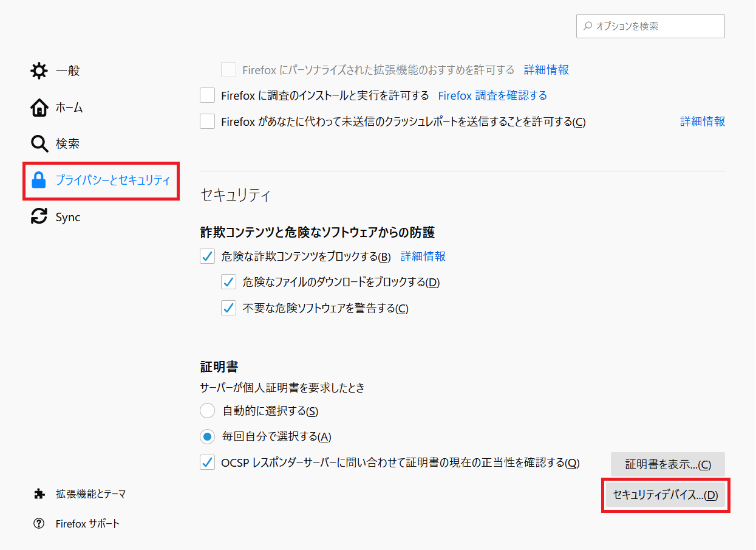Viewport: 756px width, 550px height.
Task: Focus the オプションを検索 input field
Action: click(x=656, y=26)
